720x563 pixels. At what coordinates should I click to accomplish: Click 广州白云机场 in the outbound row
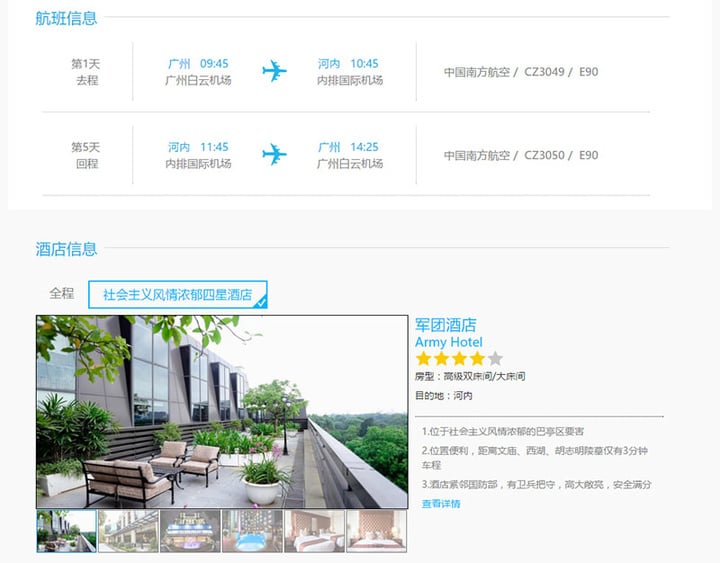tap(198, 80)
